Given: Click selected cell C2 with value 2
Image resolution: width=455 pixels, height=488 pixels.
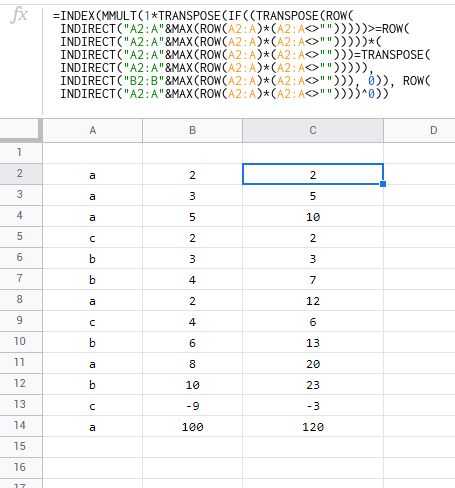Looking at the screenshot, I should click(313, 174).
